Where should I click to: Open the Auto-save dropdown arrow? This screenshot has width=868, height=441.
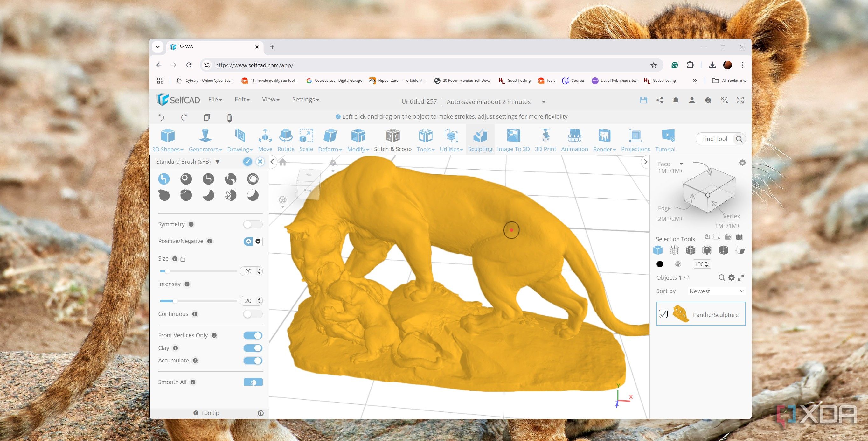click(x=544, y=102)
